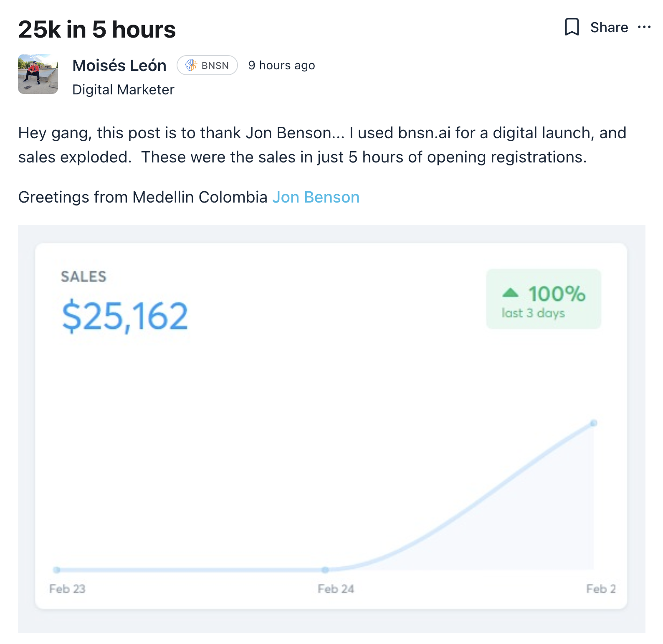Select the Feb 23 data point on chart
This screenshot has height=644, width=663.
point(57,570)
